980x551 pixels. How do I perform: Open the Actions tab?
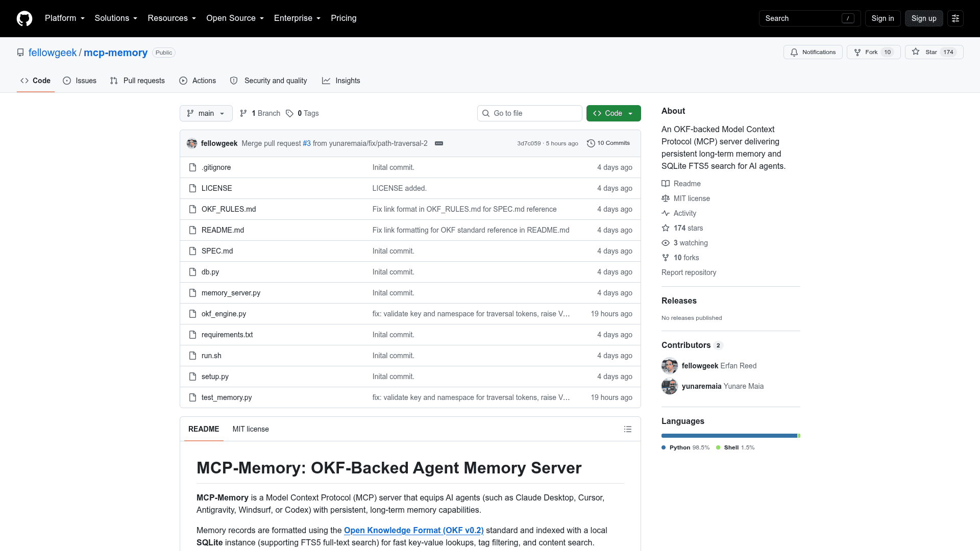[x=198, y=81]
